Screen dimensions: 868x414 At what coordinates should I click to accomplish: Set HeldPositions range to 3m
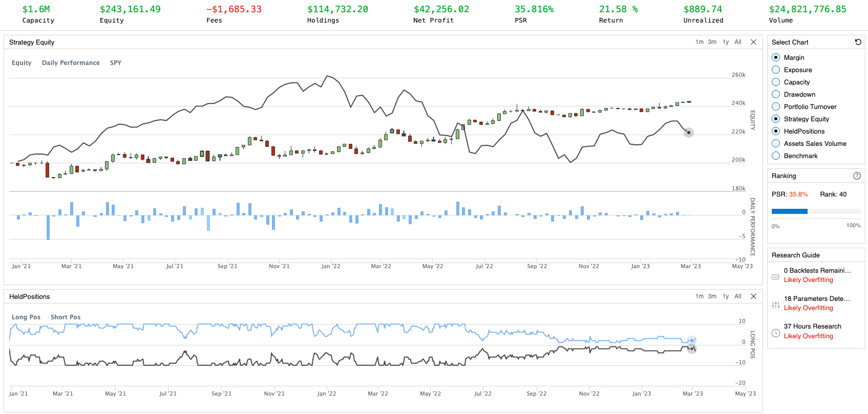pos(712,296)
